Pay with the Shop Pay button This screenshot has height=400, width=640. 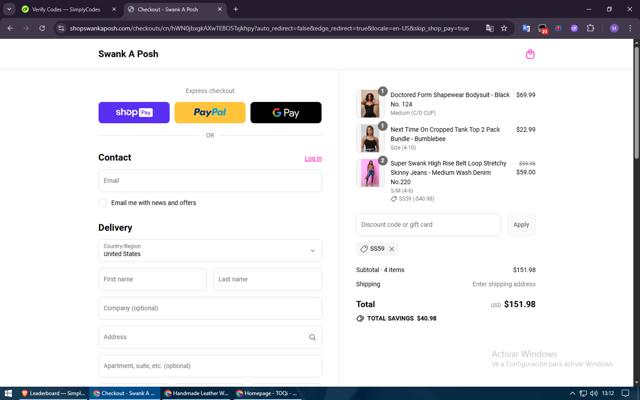[134, 112]
